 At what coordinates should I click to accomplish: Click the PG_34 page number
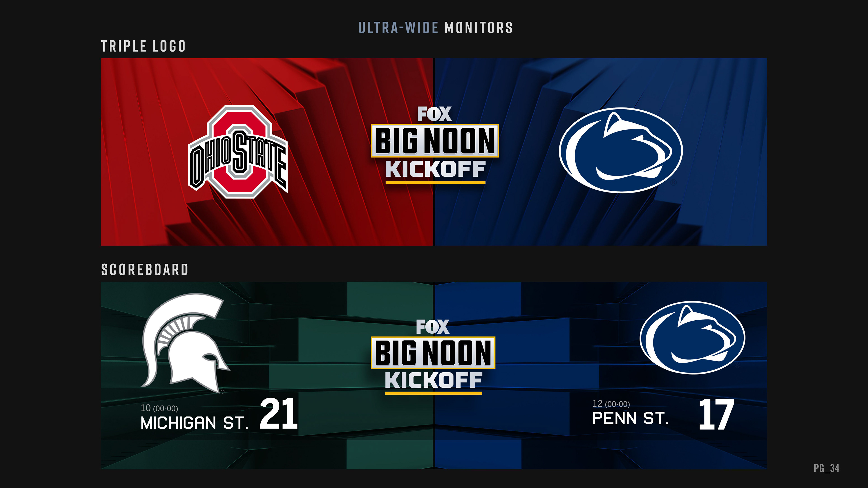pos(826,468)
